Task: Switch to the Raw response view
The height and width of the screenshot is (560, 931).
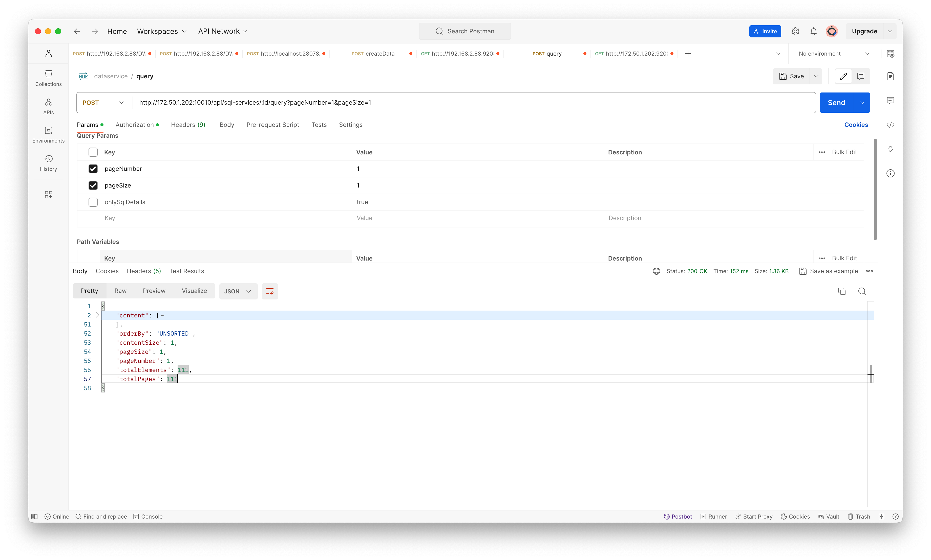Action: point(120,291)
